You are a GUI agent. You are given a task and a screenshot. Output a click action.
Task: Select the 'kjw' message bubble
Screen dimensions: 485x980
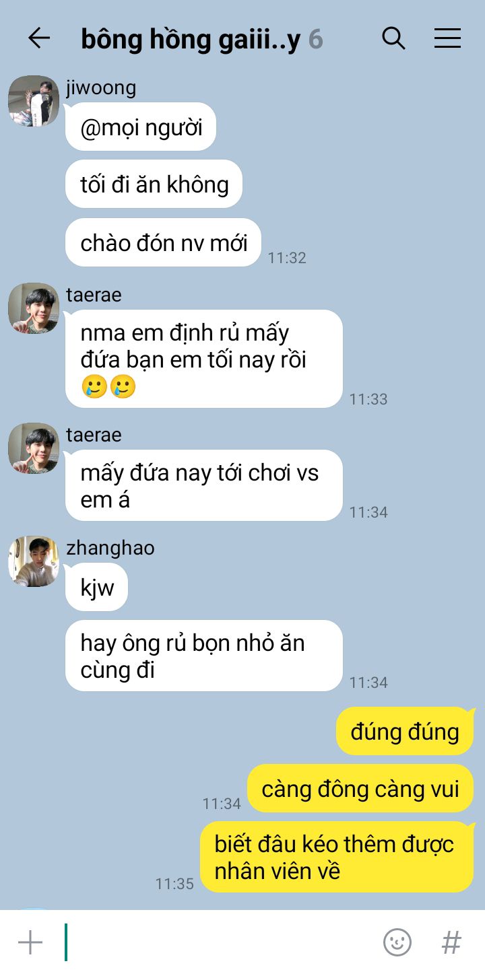point(96,587)
